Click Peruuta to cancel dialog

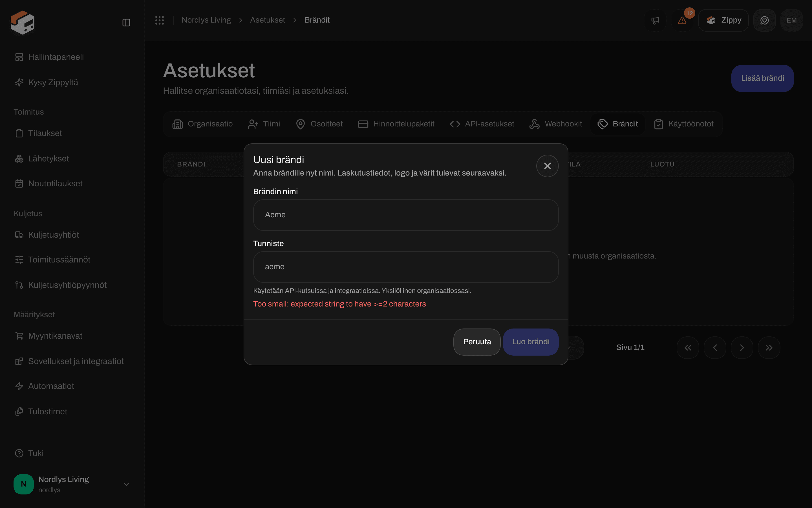click(x=477, y=342)
